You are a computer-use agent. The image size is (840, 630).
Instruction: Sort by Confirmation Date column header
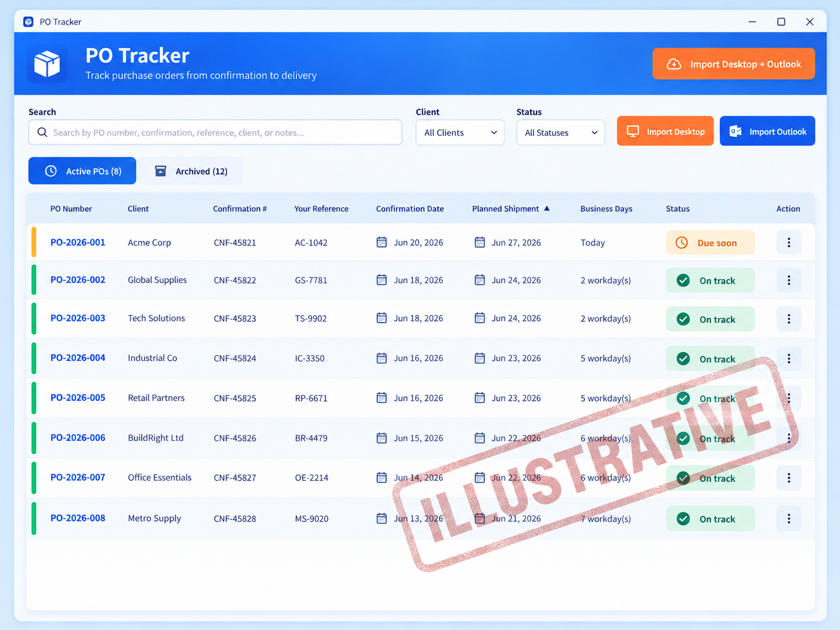coord(410,209)
